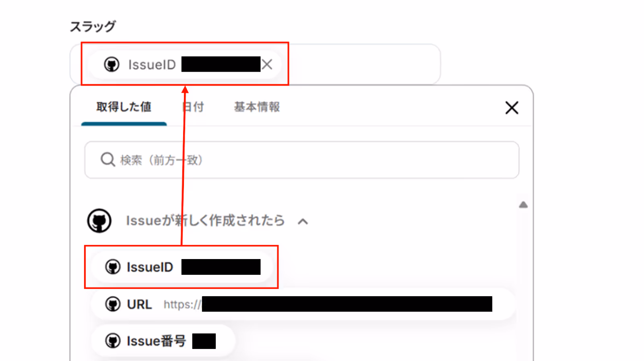
Task: Select the IssueID value from the list
Action: (182, 267)
